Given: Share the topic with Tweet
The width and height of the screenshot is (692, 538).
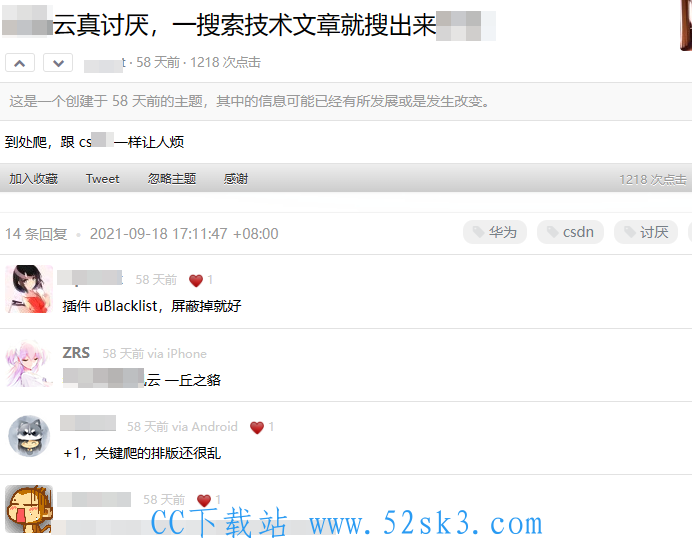Looking at the screenshot, I should [x=102, y=179].
